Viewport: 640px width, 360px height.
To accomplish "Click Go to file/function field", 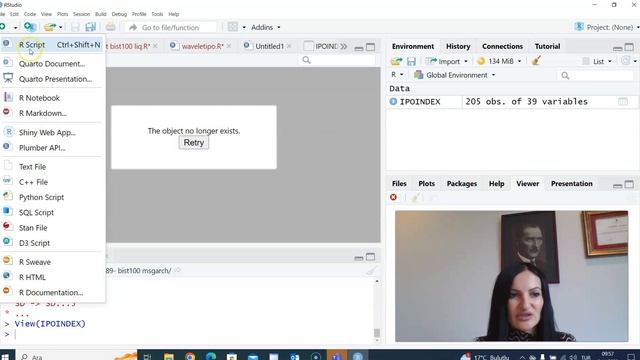I will (171, 27).
